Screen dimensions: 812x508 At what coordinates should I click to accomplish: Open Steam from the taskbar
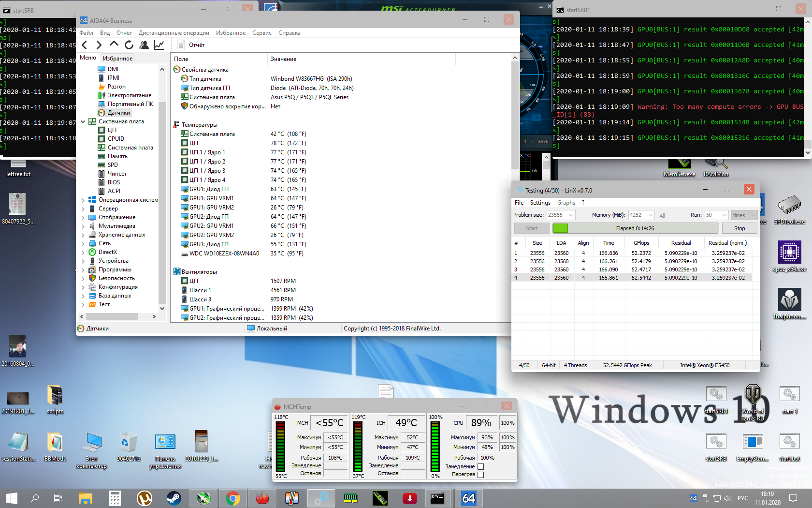coord(174,498)
